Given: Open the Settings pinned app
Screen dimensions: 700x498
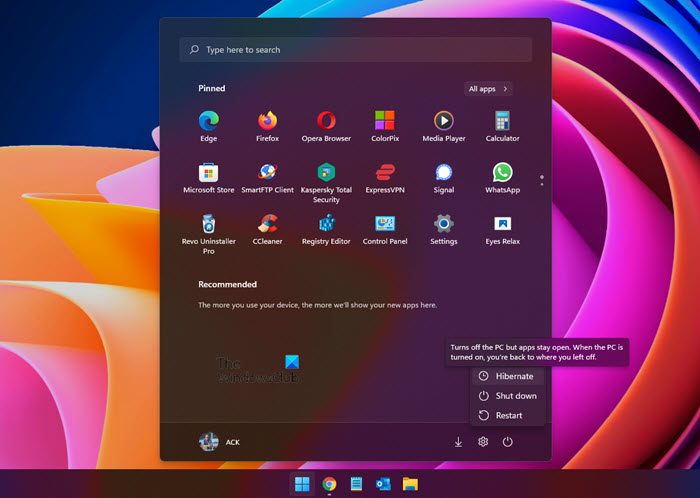Looking at the screenshot, I should coord(444,229).
